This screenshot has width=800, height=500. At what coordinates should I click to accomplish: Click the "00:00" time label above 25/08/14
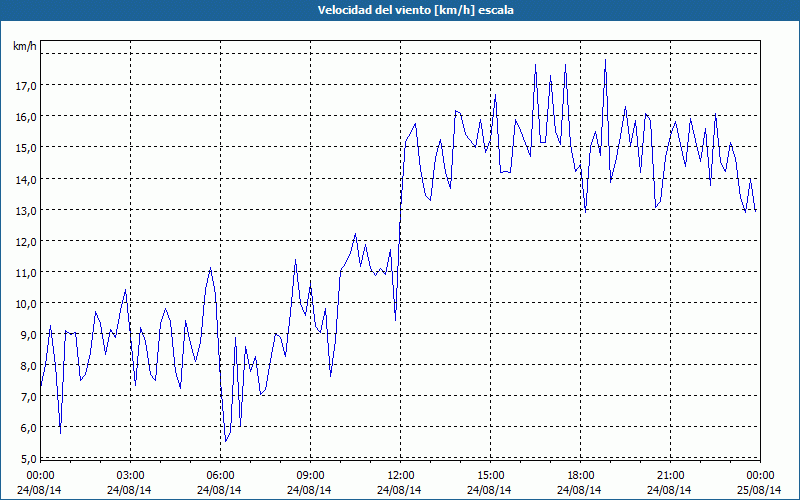pyautogui.click(x=760, y=476)
